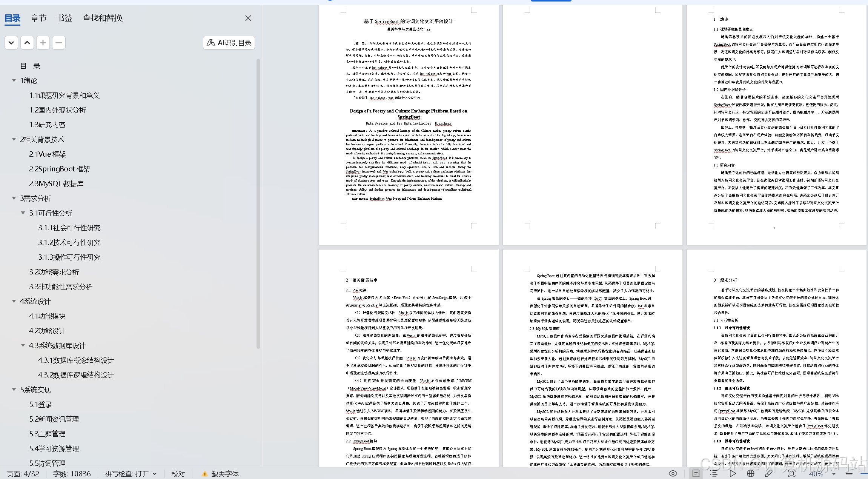Click the page with 1 绪论 chapter

click(x=776, y=125)
